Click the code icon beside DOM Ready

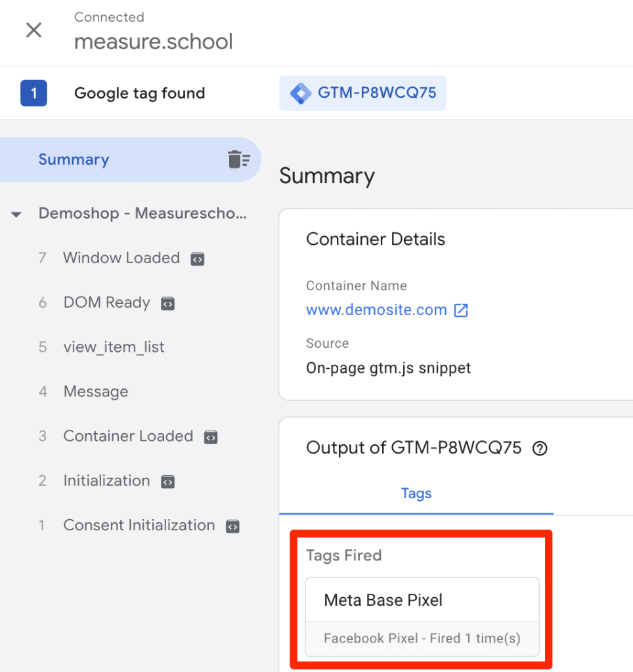pyautogui.click(x=168, y=303)
